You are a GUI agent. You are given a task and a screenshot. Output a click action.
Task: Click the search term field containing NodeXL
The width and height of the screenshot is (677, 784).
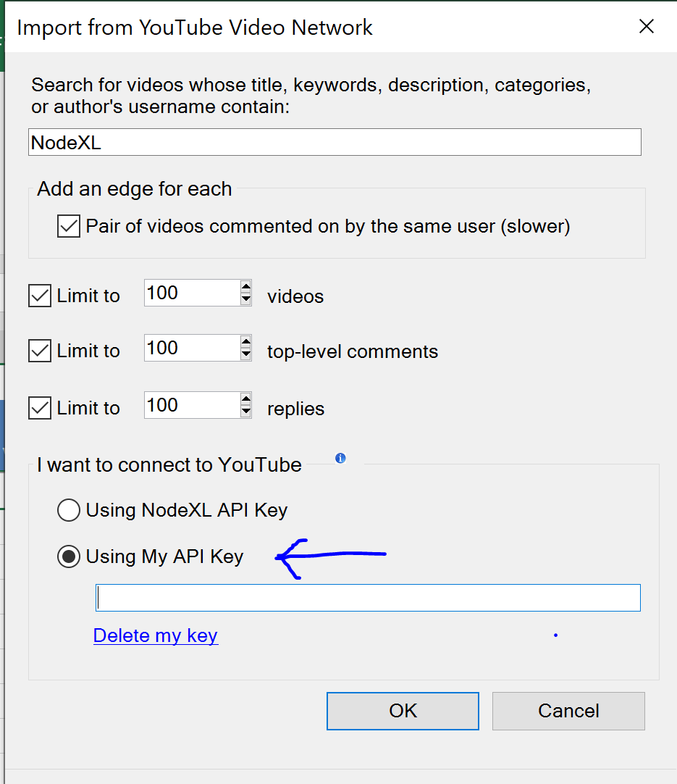click(x=335, y=142)
